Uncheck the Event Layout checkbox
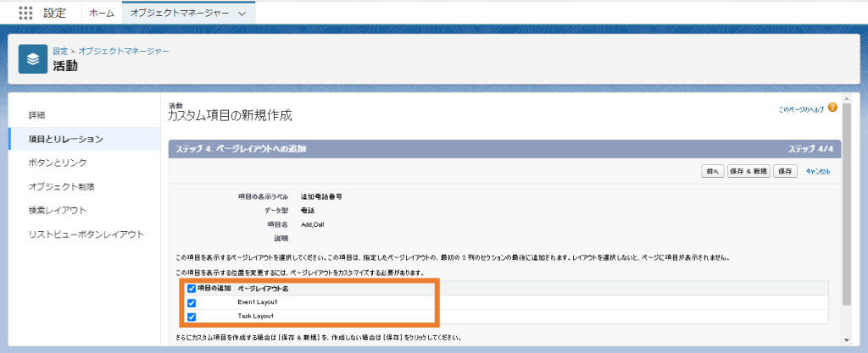 pos(192,302)
